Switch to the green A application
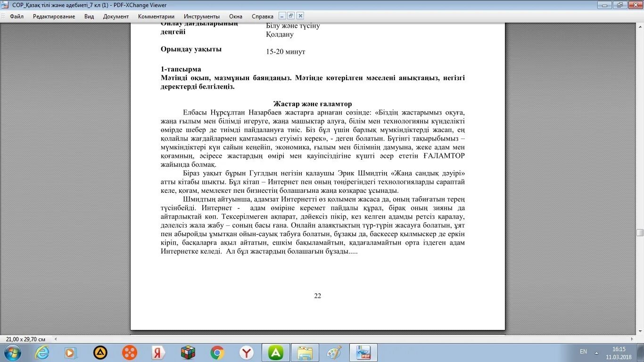 coord(276,353)
